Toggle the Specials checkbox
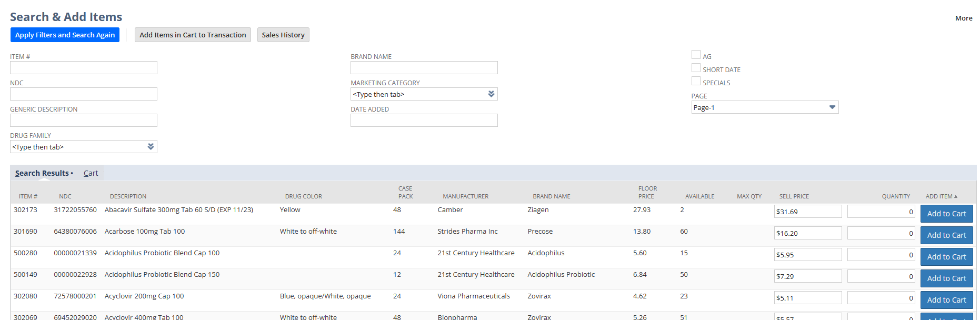The image size is (980, 320). 696,81
